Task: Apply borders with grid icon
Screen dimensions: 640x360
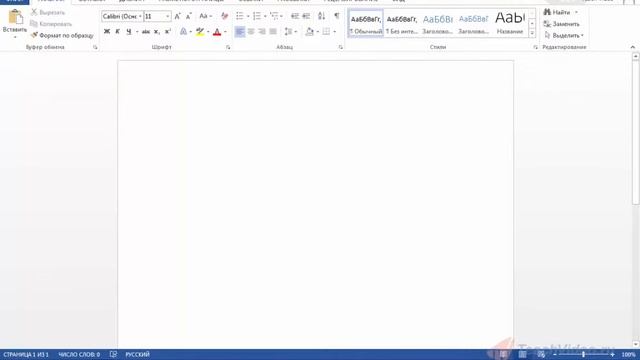Action: pyautogui.click(x=326, y=31)
